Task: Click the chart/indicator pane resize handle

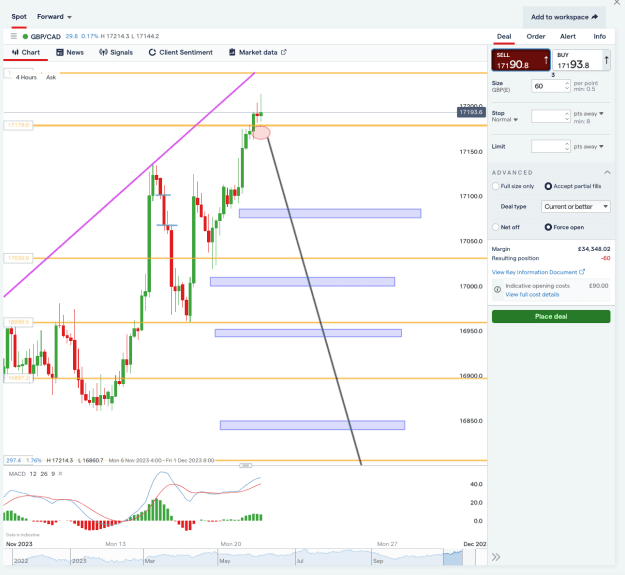Action: click(246, 465)
